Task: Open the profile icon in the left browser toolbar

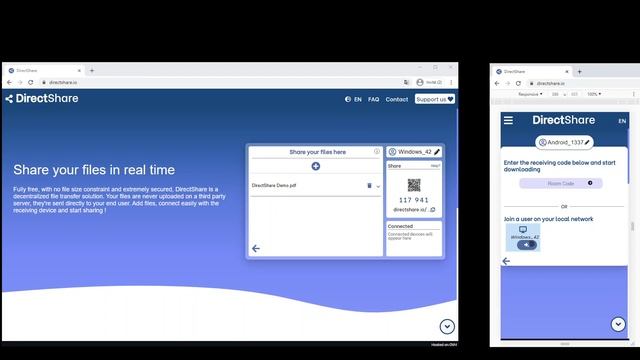Action: pos(420,82)
